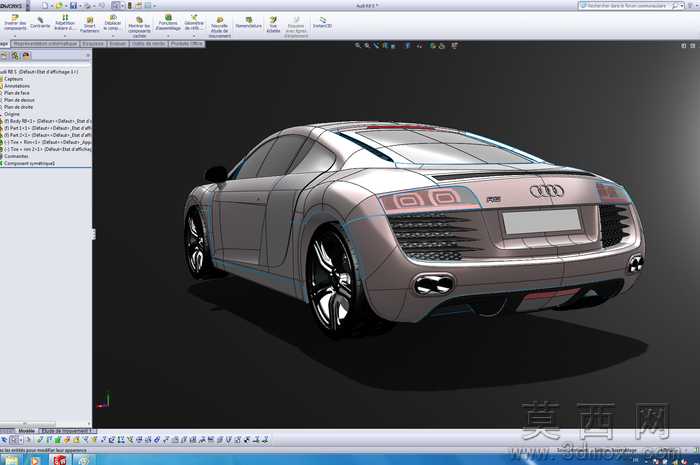The image size is (700, 465).
Task: Click the Rebuild traffic-light icon
Action: point(129,6)
